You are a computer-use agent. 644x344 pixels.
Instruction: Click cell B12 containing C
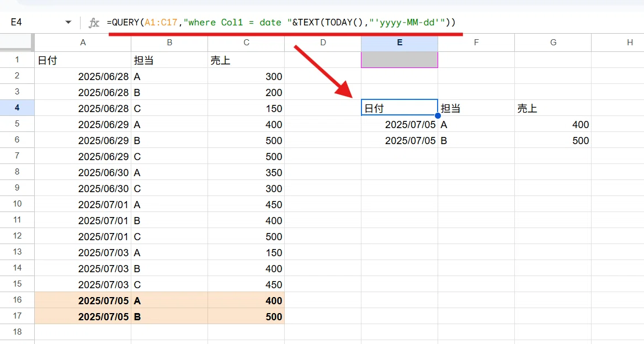click(169, 236)
